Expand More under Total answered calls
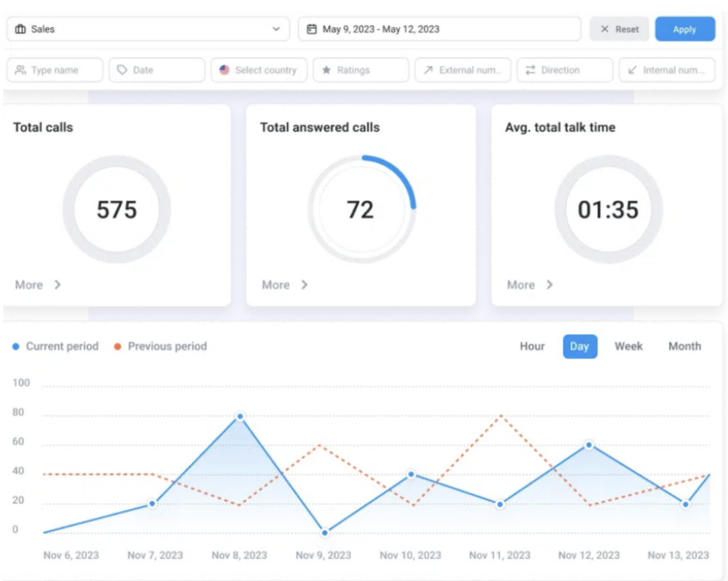 click(x=284, y=284)
